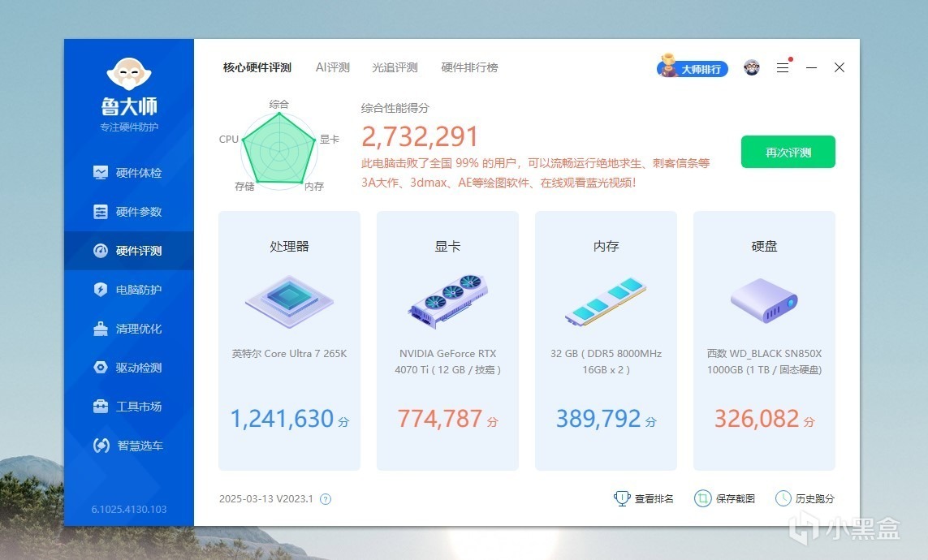Image resolution: width=928 pixels, height=560 pixels.
Task: Click the memory stick icon
Action: (x=606, y=302)
